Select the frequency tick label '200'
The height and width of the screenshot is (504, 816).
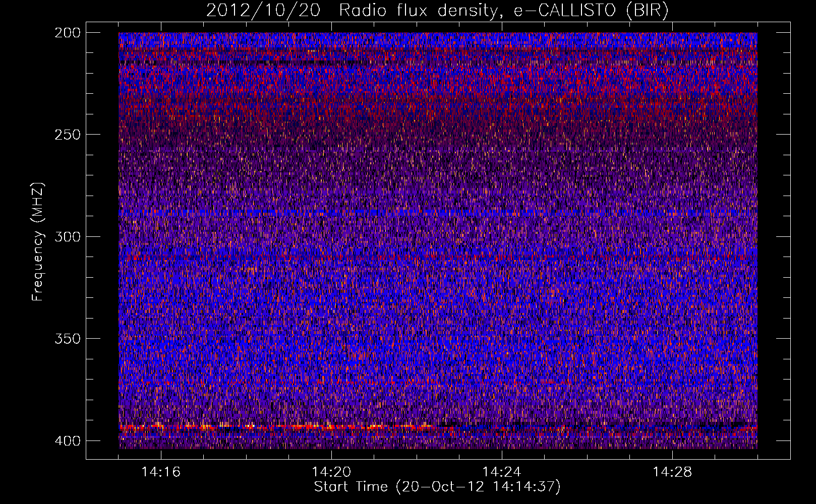[x=68, y=33]
